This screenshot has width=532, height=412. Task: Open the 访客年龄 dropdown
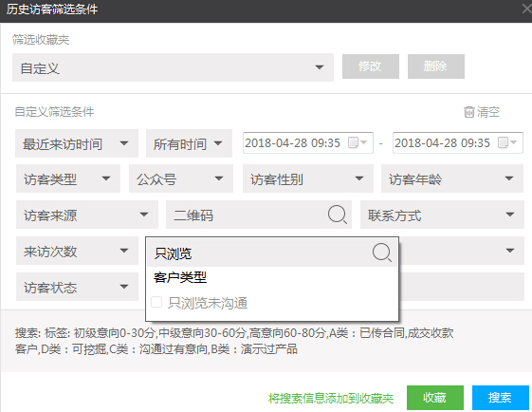452,178
